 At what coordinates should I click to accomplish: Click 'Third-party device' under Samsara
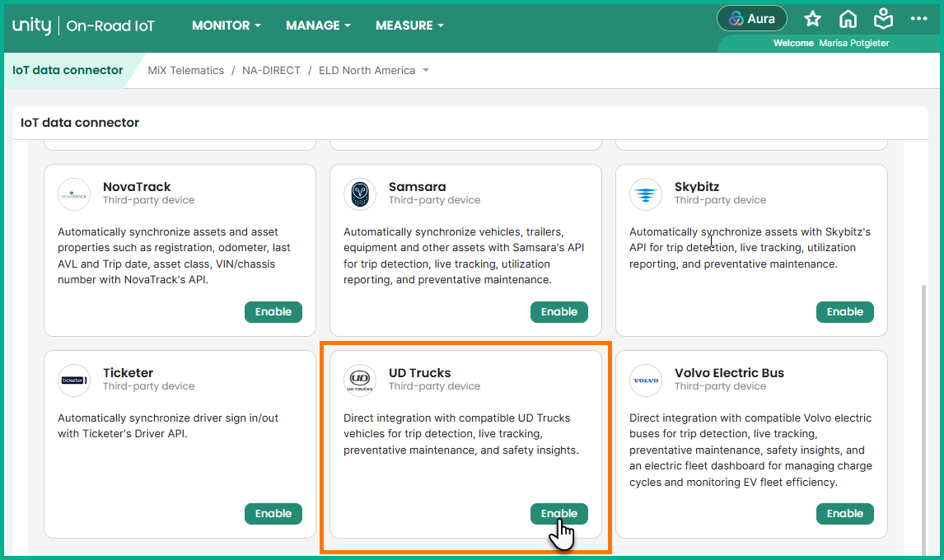point(434,200)
